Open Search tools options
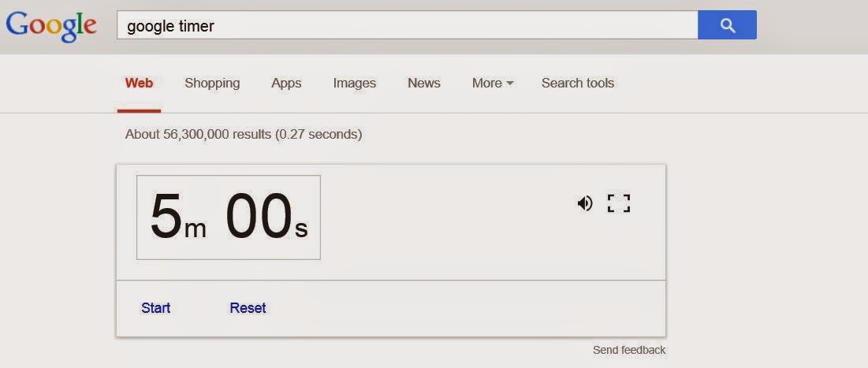This screenshot has height=368, width=868. [577, 83]
